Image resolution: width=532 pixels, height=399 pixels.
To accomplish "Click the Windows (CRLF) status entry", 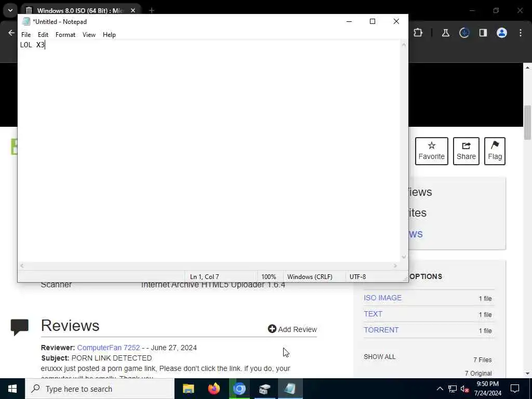I will 310,277.
